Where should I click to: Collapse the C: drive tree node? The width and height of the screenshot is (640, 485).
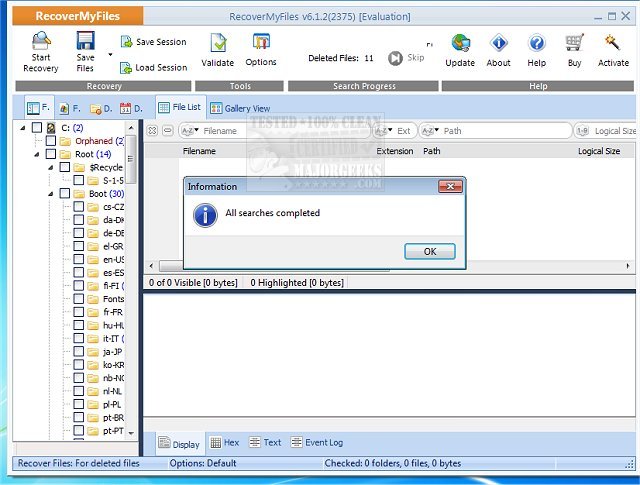tap(23, 128)
